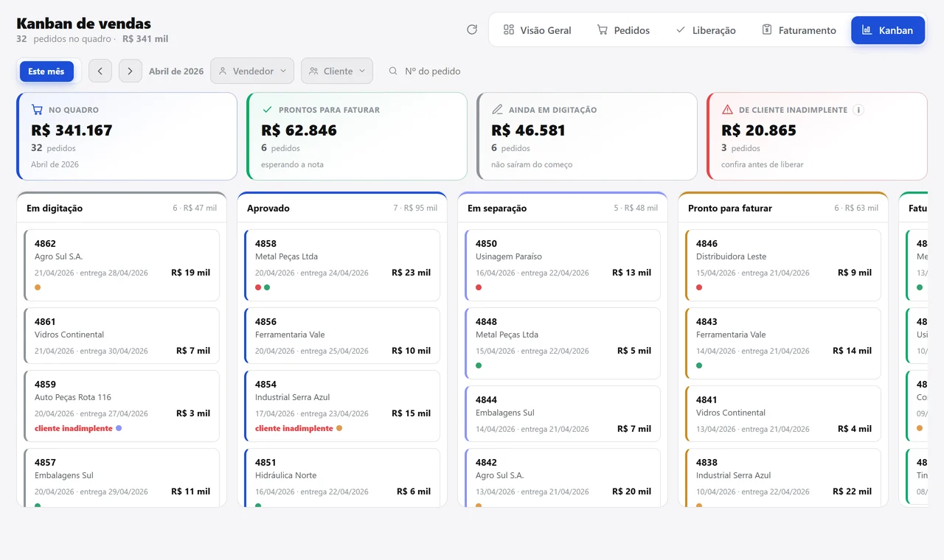Image resolution: width=944 pixels, height=560 pixels.
Task: Switch to the Pedidos tab
Action: [x=623, y=30]
